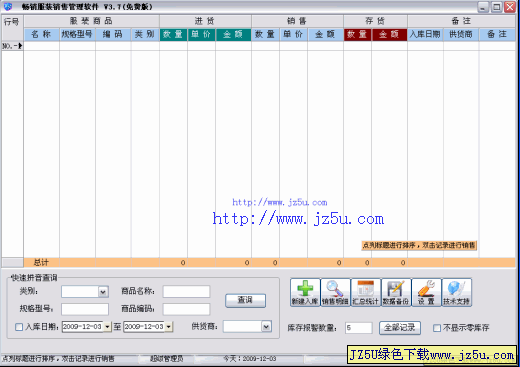The height and width of the screenshot is (367, 520).
Task: Click the 存货 group header
Action: (x=375, y=21)
